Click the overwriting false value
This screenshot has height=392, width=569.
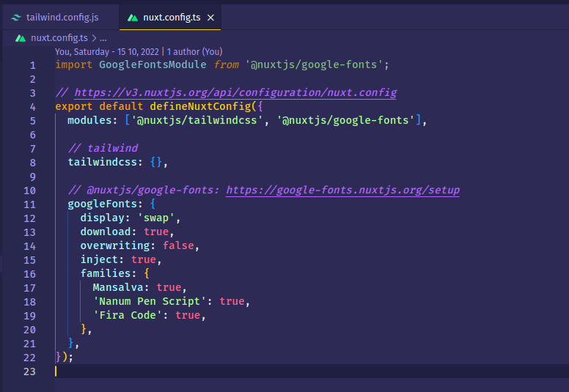click(178, 245)
